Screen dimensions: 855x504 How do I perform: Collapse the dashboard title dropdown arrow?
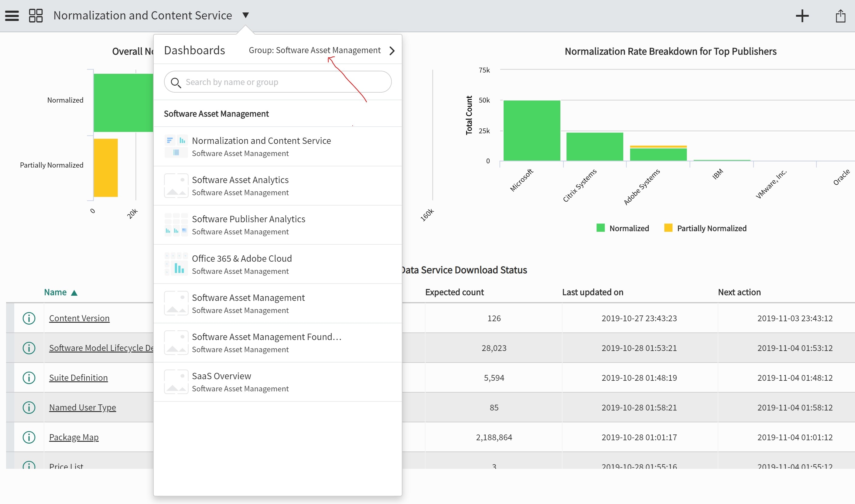[246, 15]
